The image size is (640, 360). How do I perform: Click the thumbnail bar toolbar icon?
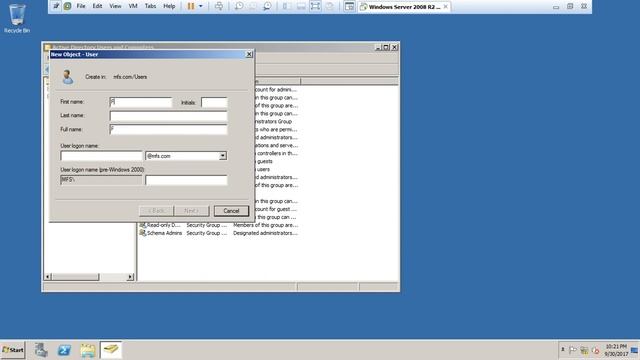point(301,6)
